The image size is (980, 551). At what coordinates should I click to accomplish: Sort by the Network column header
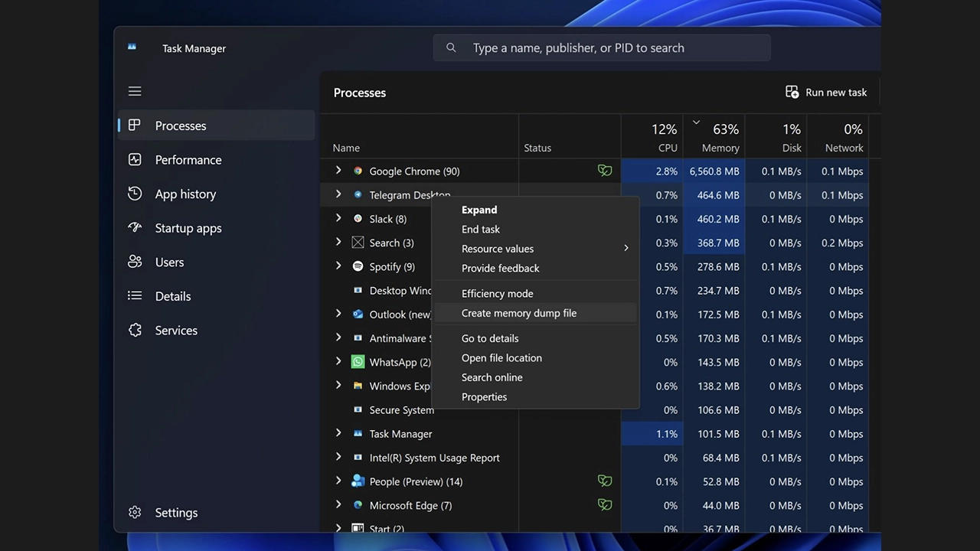pyautogui.click(x=838, y=137)
